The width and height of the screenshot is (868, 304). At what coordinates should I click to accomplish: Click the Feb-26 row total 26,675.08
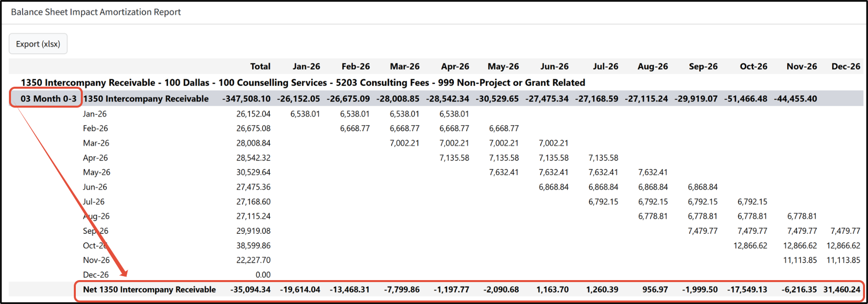(x=253, y=129)
